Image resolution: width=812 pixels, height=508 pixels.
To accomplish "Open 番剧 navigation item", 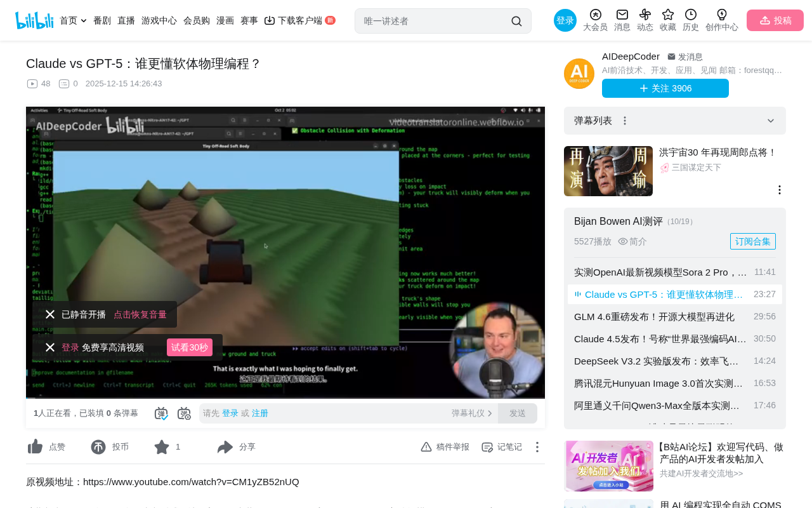I will (x=102, y=20).
